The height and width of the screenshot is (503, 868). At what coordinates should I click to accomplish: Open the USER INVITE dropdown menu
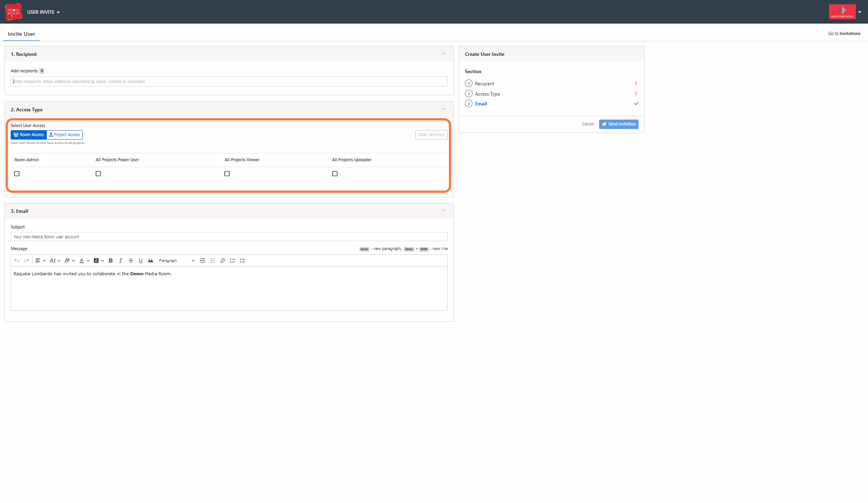pos(43,12)
